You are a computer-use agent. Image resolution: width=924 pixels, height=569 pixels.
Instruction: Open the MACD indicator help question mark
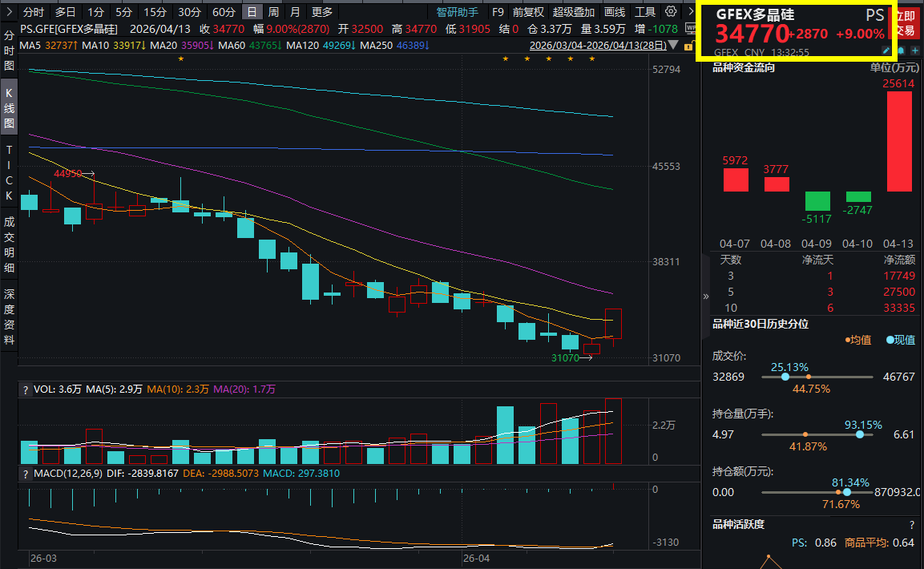[26, 474]
